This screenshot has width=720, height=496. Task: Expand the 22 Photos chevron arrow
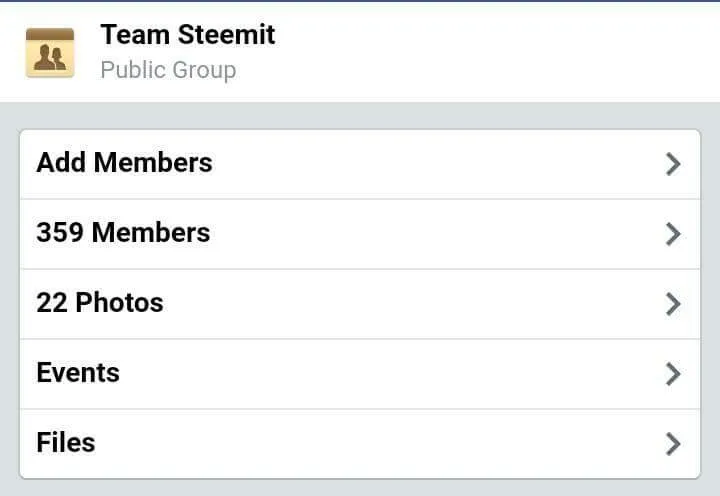pyautogui.click(x=673, y=304)
